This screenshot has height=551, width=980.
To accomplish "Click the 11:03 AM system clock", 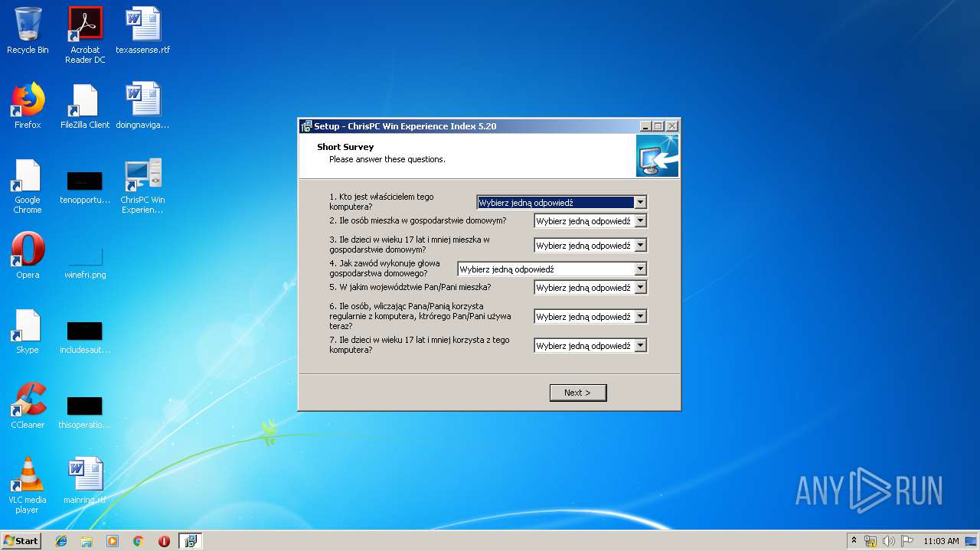I will (941, 541).
